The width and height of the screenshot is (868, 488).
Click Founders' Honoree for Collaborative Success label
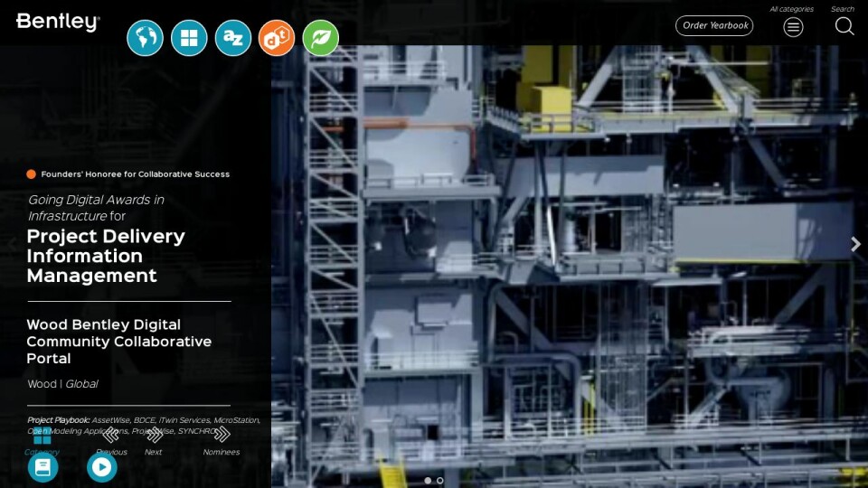click(135, 174)
